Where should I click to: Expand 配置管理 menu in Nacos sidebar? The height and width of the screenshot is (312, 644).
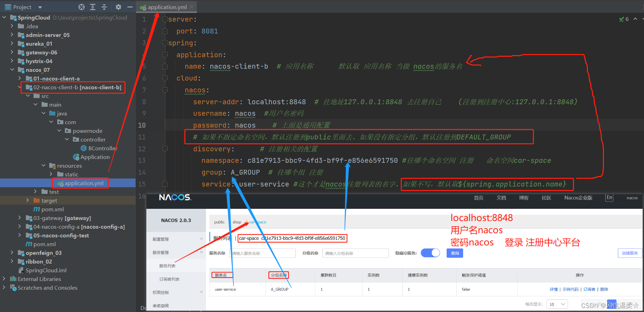tap(176, 239)
